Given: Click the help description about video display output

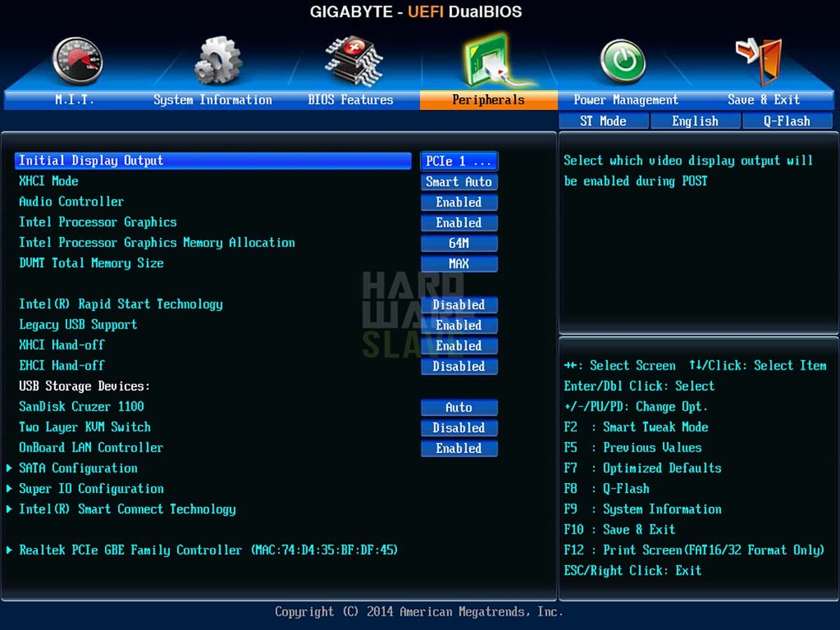Looking at the screenshot, I should pyautogui.click(x=689, y=171).
